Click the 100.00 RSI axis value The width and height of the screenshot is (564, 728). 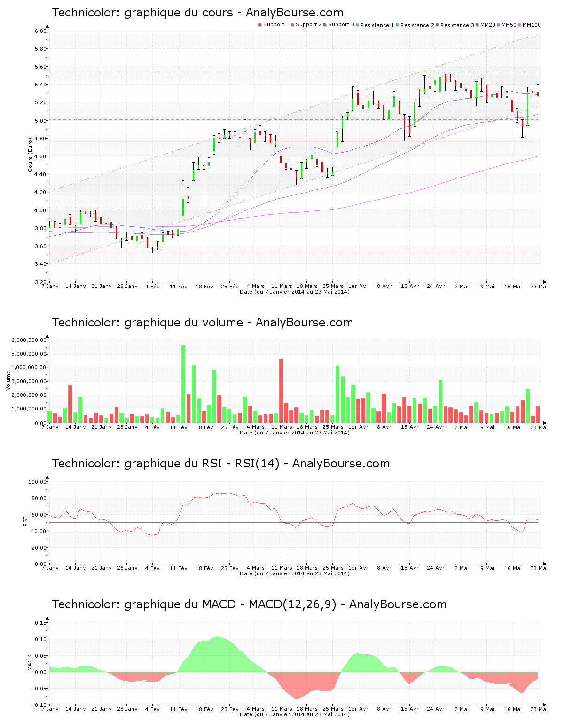38,482
